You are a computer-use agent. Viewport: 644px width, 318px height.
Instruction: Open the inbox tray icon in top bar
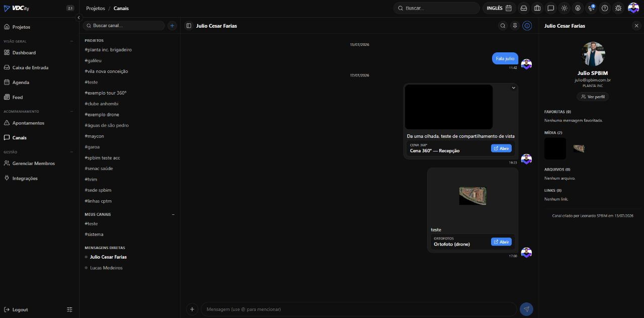[524, 8]
